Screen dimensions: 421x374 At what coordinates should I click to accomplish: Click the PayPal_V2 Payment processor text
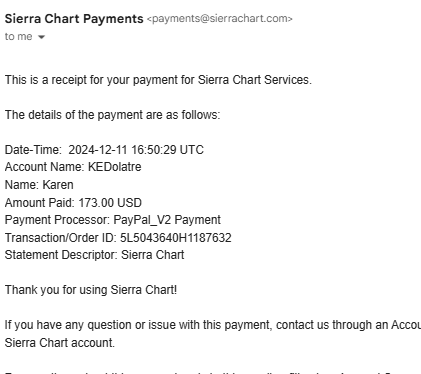point(167,220)
